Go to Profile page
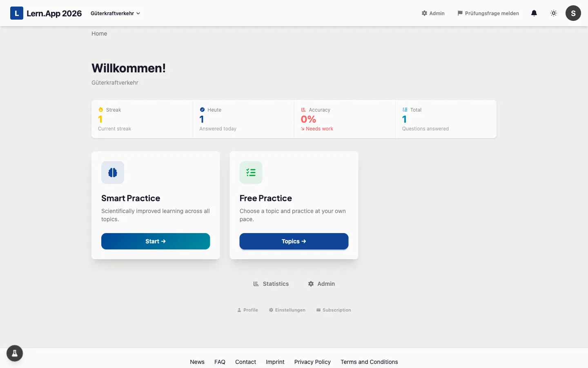The image size is (588, 368). tap(248, 310)
